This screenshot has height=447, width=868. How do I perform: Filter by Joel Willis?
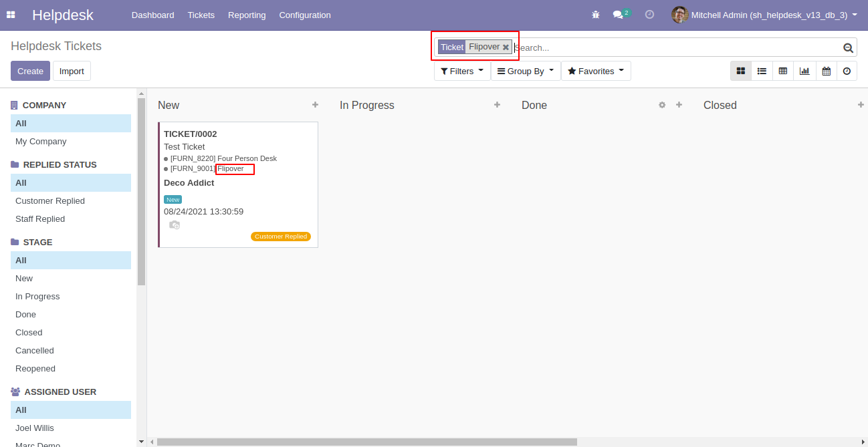(71, 428)
